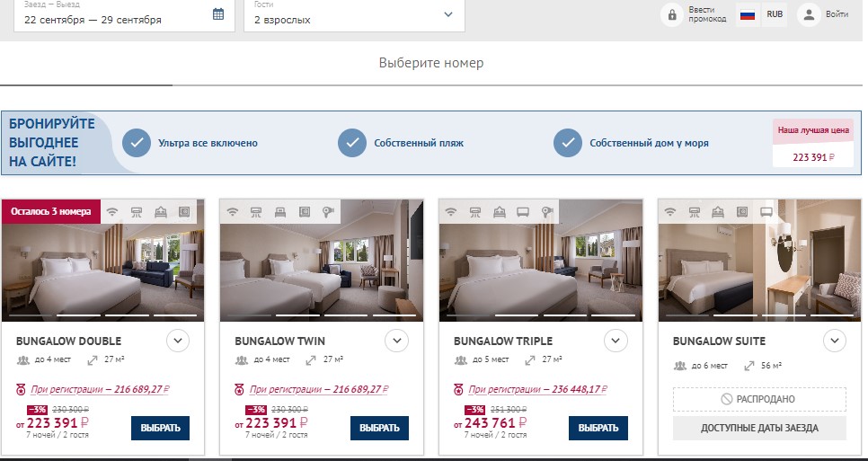Viewport: 868px width, 461px height.
Task: Click the air conditioner icon on Bungalow Triple
Action: tap(474, 212)
